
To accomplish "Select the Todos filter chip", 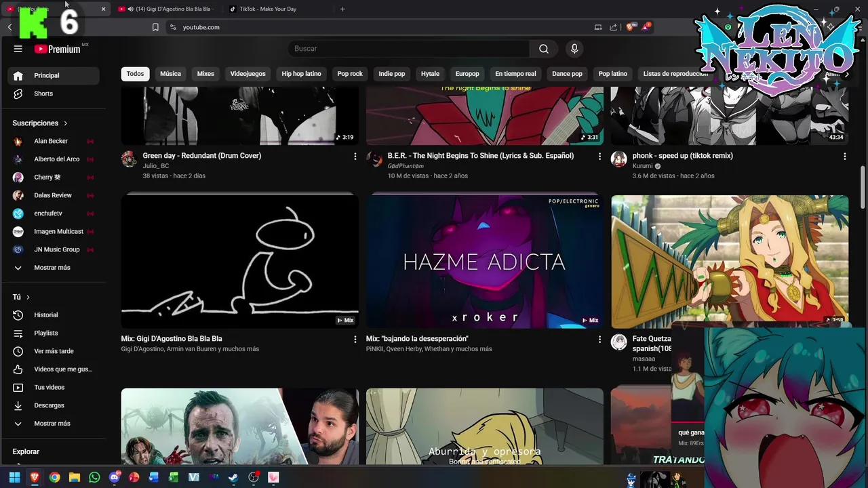I will pyautogui.click(x=136, y=74).
